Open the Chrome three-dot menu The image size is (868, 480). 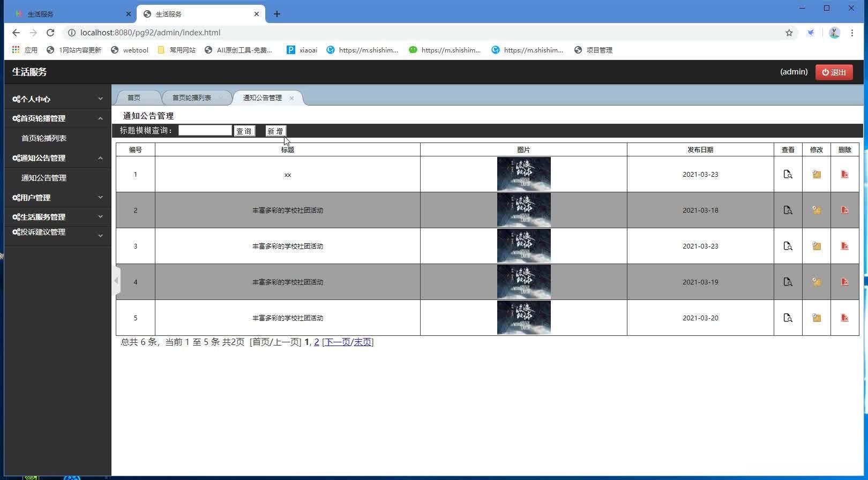pyautogui.click(x=852, y=33)
